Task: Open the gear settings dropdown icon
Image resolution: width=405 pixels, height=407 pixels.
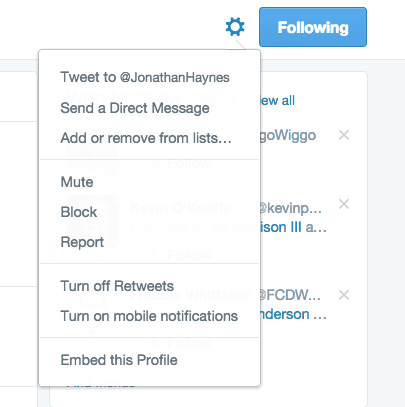Action: pos(235,27)
